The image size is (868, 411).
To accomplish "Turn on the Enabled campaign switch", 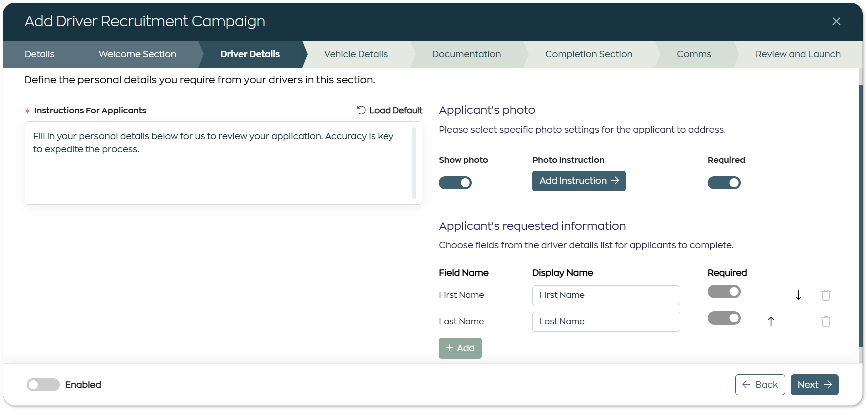I will (43, 385).
